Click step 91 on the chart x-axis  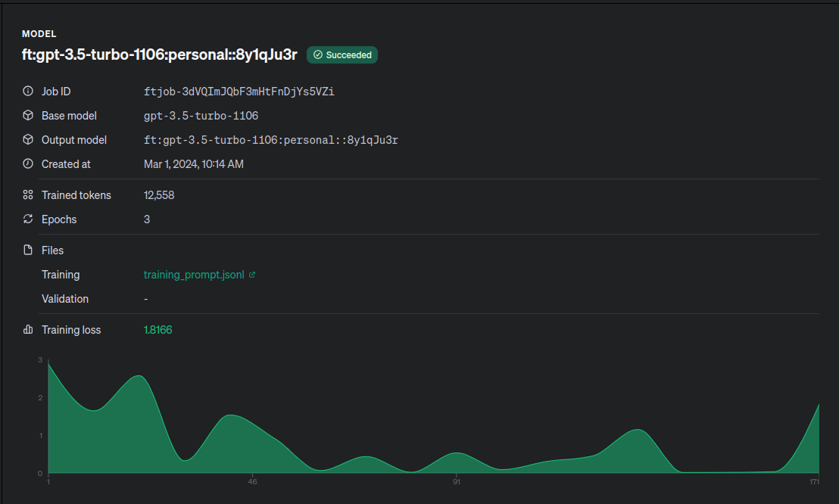[457, 482]
